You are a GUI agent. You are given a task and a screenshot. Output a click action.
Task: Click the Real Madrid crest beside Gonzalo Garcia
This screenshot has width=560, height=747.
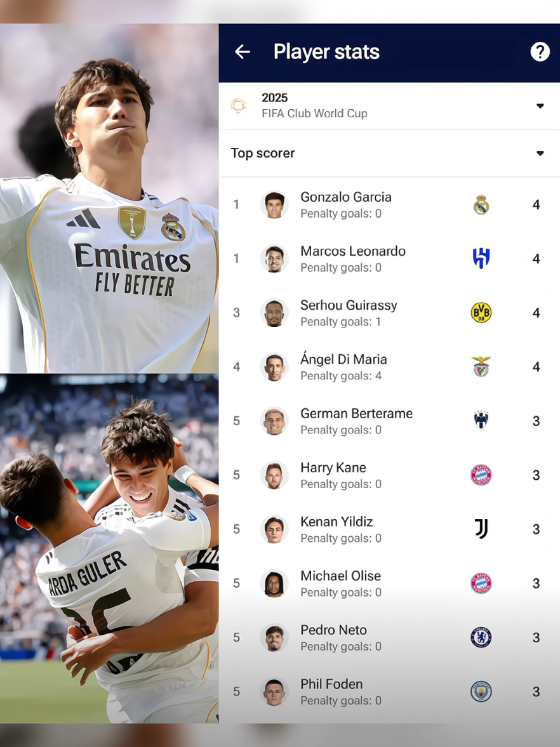coord(481,205)
